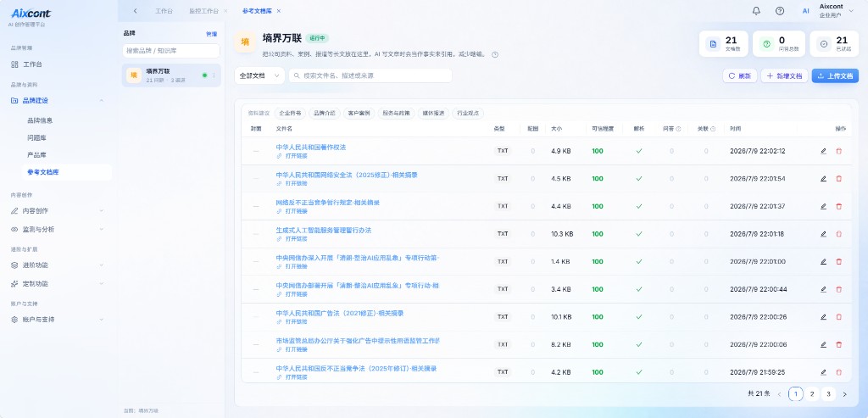Switch to the 监控工作台 tab
The width and height of the screenshot is (868, 418).
click(x=203, y=11)
